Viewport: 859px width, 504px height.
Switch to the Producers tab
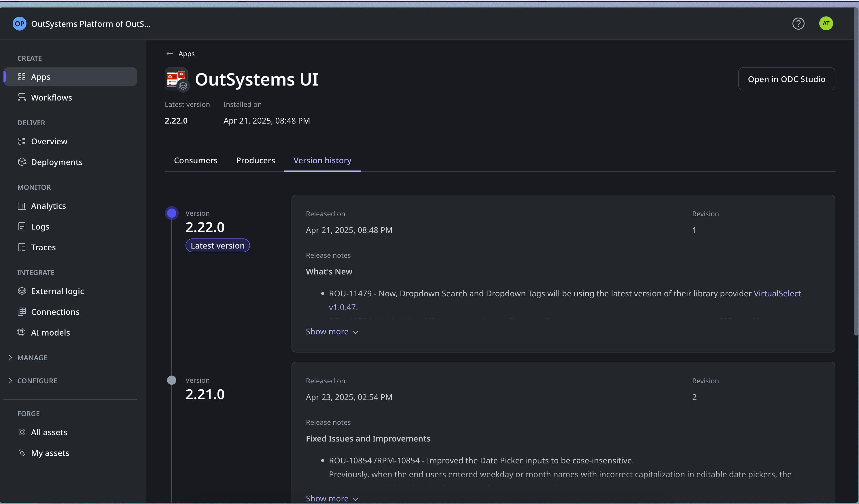(x=255, y=160)
